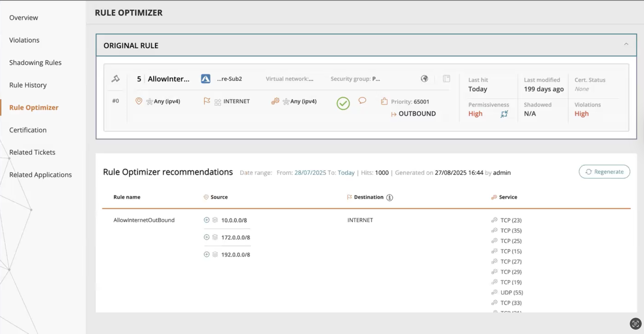Image resolution: width=644 pixels, height=334 pixels.
Task: Select the TCP (23) service entry
Action: (x=511, y=220)
